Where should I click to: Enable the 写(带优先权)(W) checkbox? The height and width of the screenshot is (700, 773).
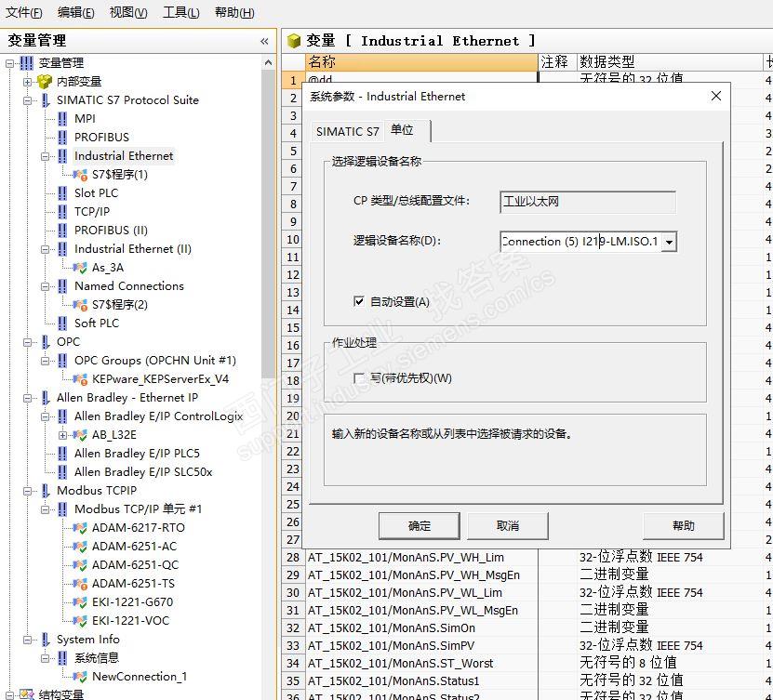tap(359, 378)
